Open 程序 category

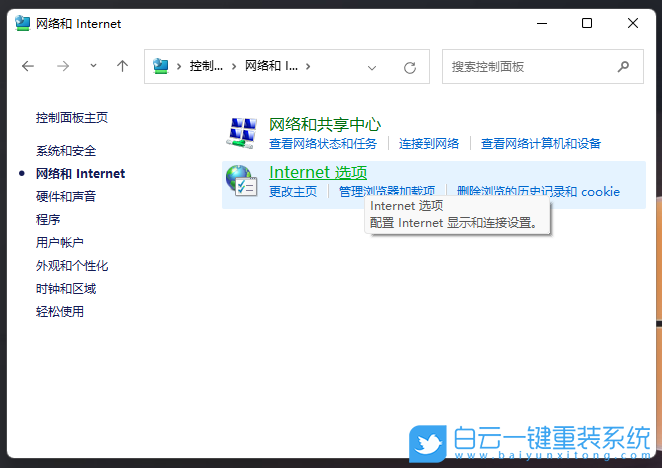[x=48, y=220]
